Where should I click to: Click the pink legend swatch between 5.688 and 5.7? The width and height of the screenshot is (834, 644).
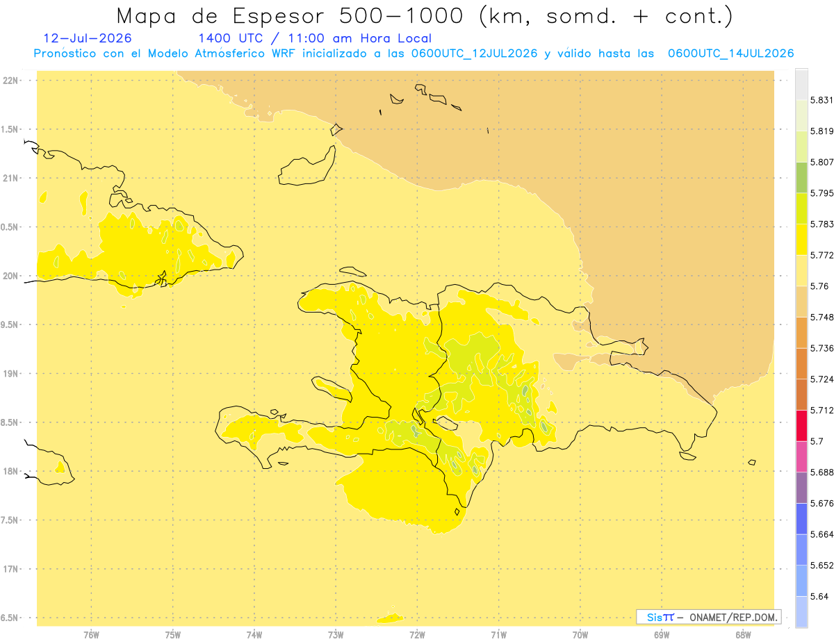coord(801,456)
